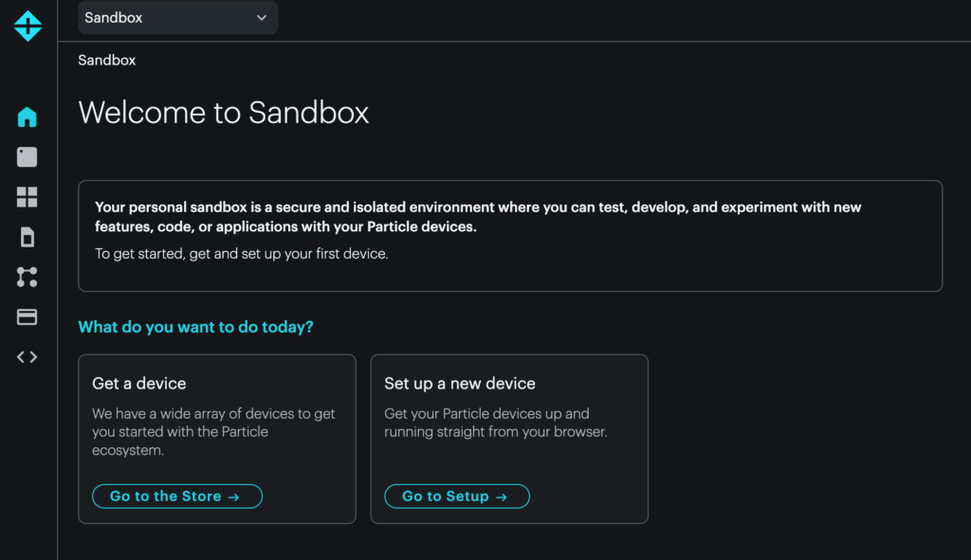
Task: Select the Products grid icon
Action: tap(27, 197)
